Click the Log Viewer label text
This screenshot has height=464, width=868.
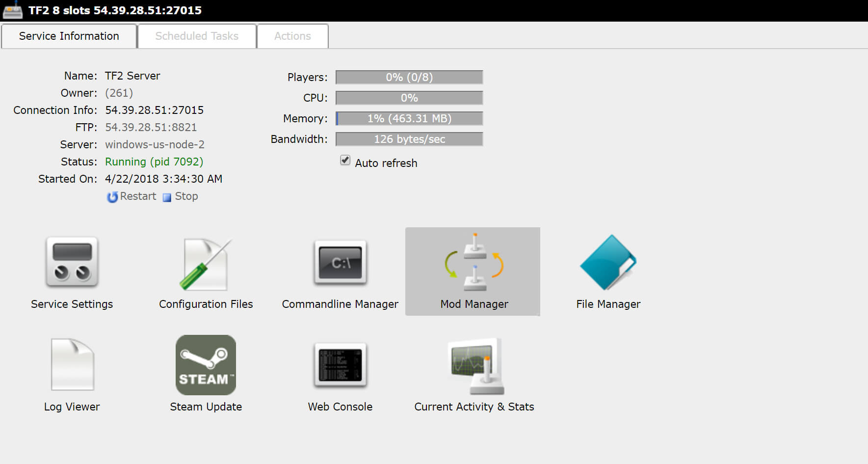72,407
